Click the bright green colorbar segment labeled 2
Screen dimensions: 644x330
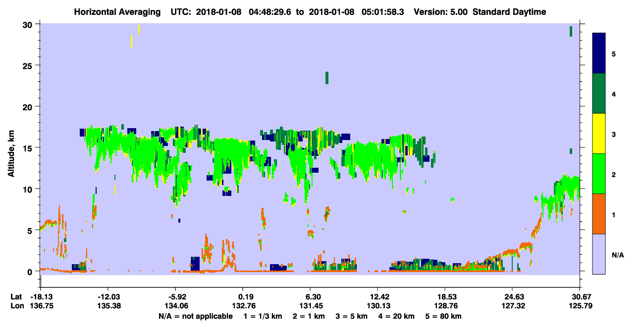coord(599,173)
